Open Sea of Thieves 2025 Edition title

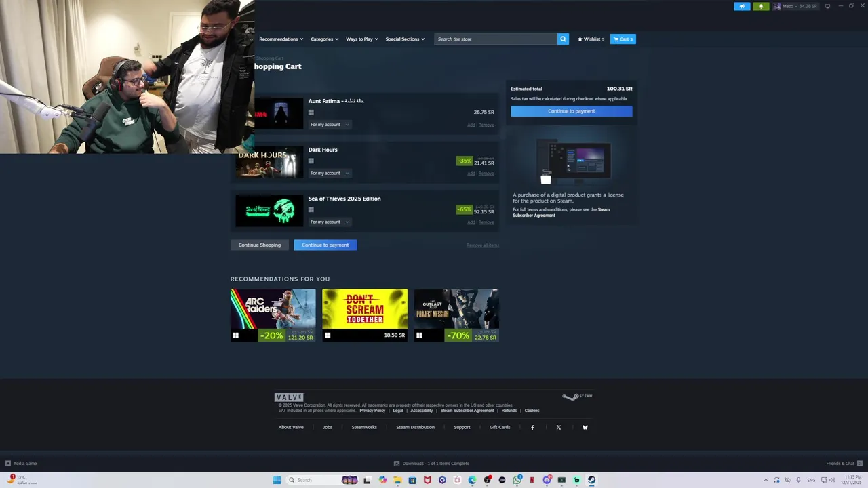click(344, 199)
